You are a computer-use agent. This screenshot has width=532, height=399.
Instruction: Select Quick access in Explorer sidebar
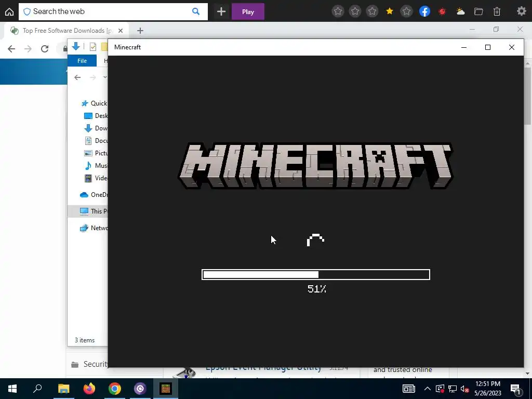[x=94, y=103]
